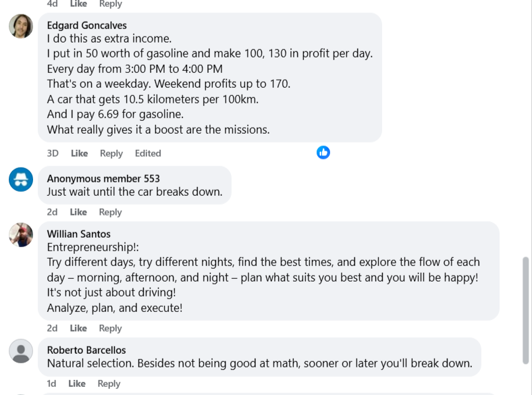Click the blue thumbs-up reaction icon
532x395 pixels.
tap(323, 153)
